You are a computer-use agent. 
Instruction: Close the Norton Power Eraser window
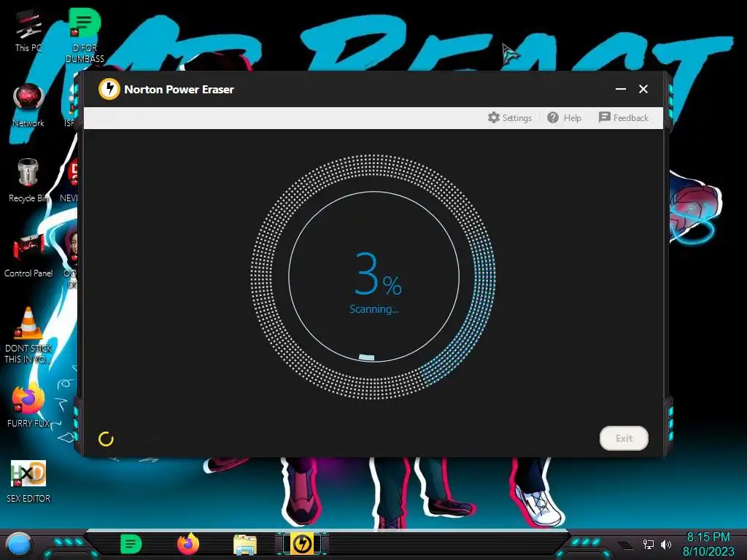pos(643,89)
